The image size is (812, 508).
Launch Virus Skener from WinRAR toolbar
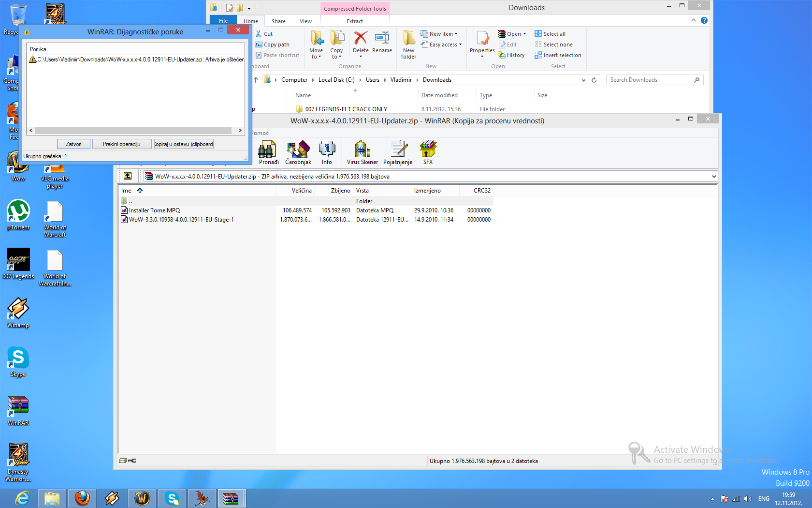pos(362,152)
